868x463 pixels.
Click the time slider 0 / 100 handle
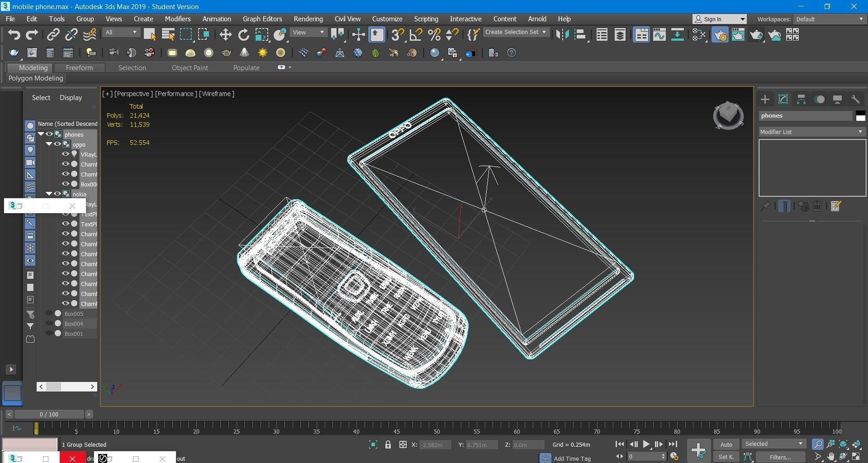tap(49, 414)
